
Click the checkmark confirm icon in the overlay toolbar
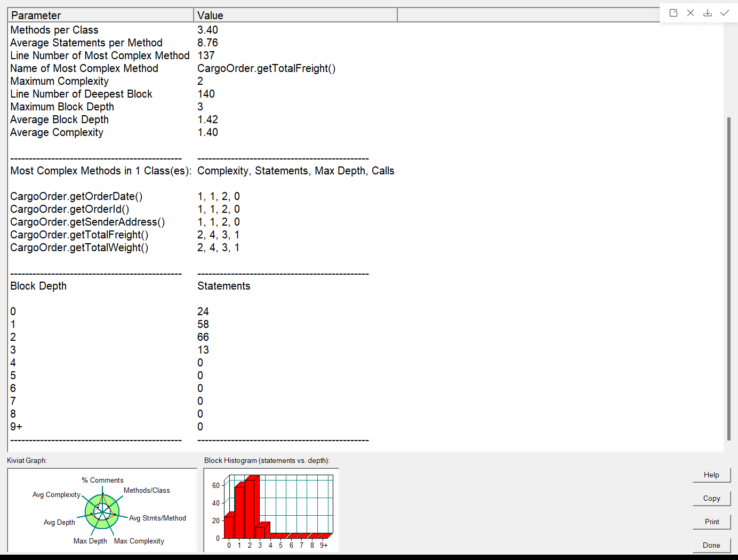click(x=725, y=13)
